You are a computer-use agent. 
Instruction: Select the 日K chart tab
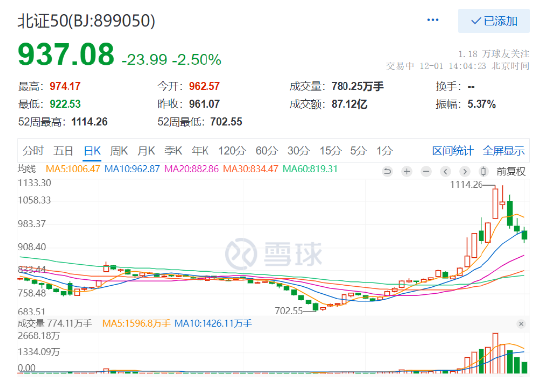coord(92,151)
